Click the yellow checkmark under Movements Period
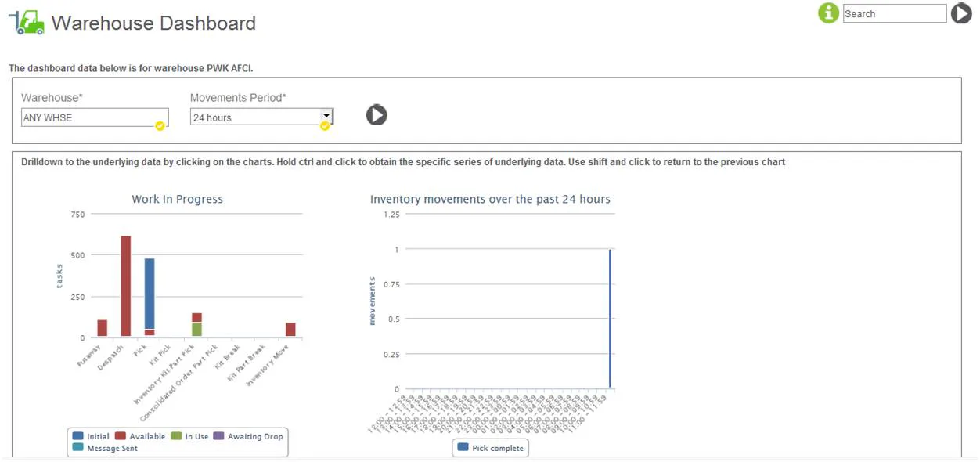980x462 pixels. pyautogui.click(x=324, y=125)
